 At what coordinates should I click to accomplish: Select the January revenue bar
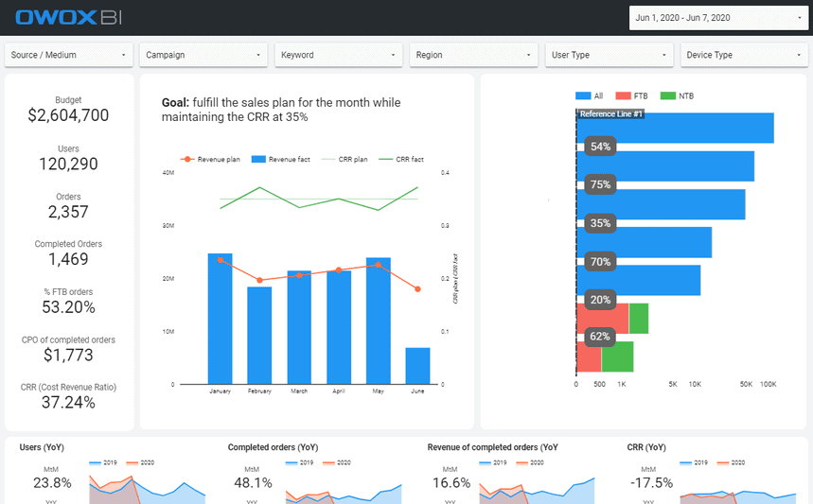click(x=220, y=319)
